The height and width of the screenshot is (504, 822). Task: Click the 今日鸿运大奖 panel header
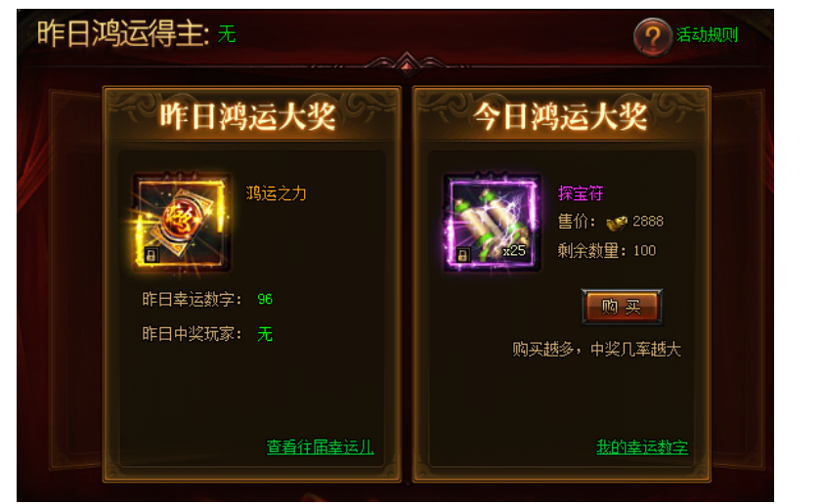[560, 116]
